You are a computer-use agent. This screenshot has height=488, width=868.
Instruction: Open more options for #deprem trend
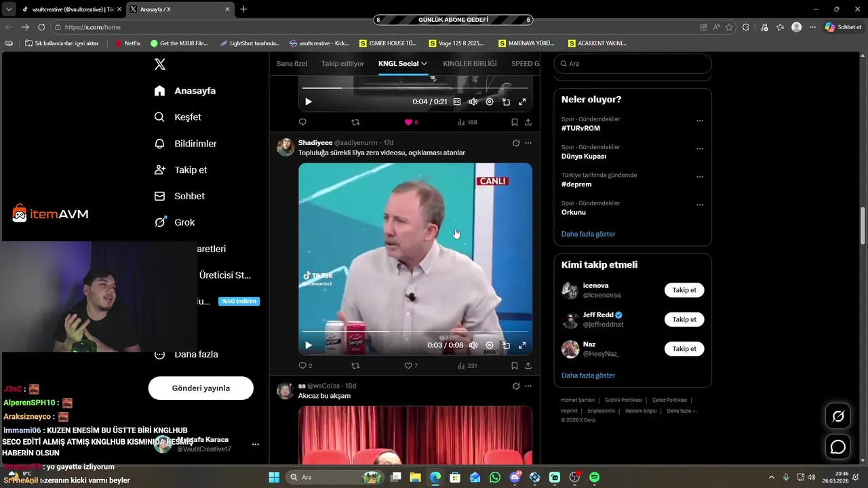tap(700, 177)
